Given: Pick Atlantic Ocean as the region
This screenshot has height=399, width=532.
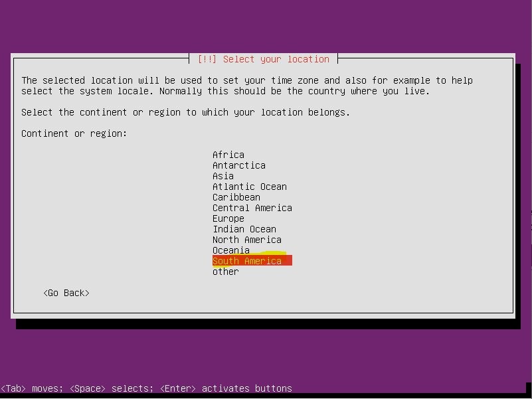Looking at the screenshot, I should (249, 187).
